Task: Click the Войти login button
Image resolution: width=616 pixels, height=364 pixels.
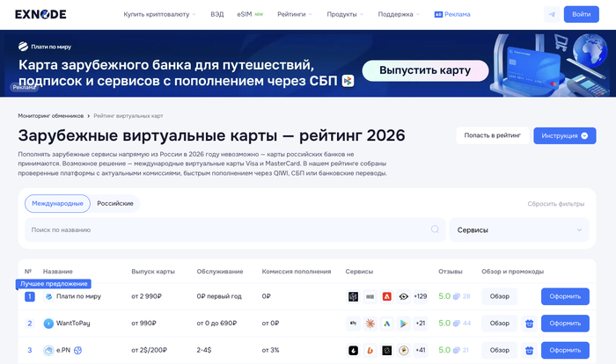Action: pos(581,14)
